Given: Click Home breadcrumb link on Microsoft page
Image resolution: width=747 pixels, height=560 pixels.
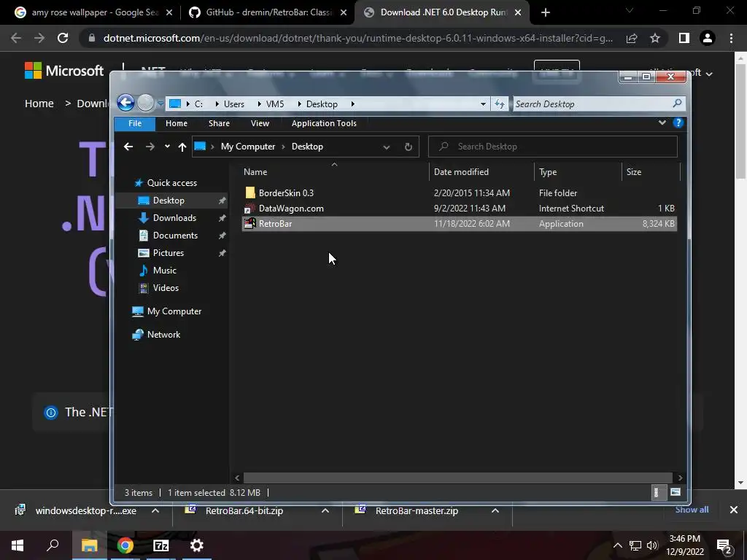Looking at the screenshot, I should point(39,104).
